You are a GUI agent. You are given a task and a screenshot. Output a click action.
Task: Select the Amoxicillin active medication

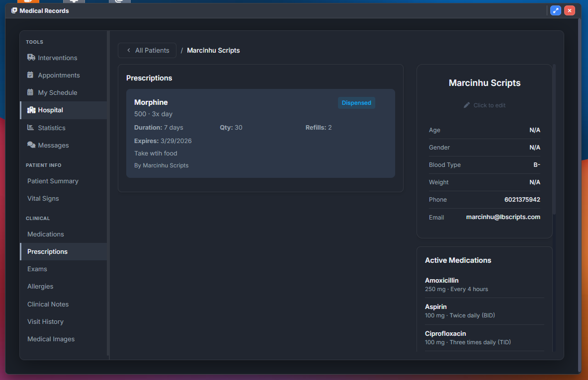(485, 285)
